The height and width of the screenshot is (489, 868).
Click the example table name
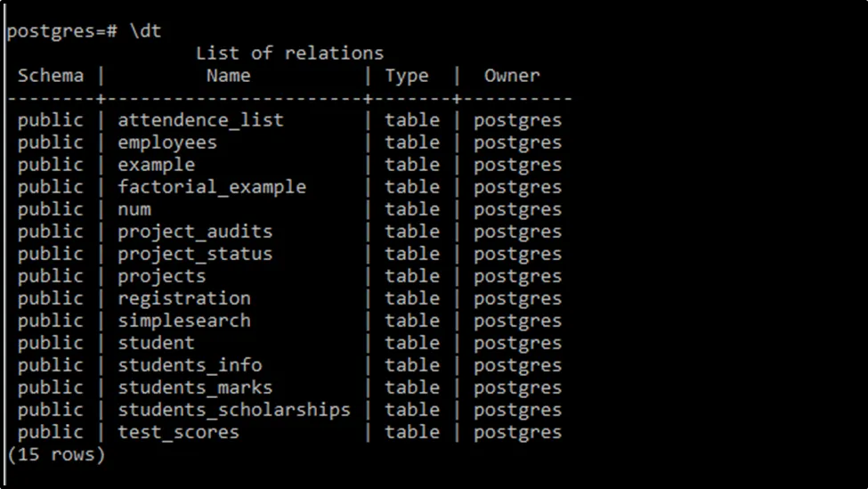tap(156, 165)
